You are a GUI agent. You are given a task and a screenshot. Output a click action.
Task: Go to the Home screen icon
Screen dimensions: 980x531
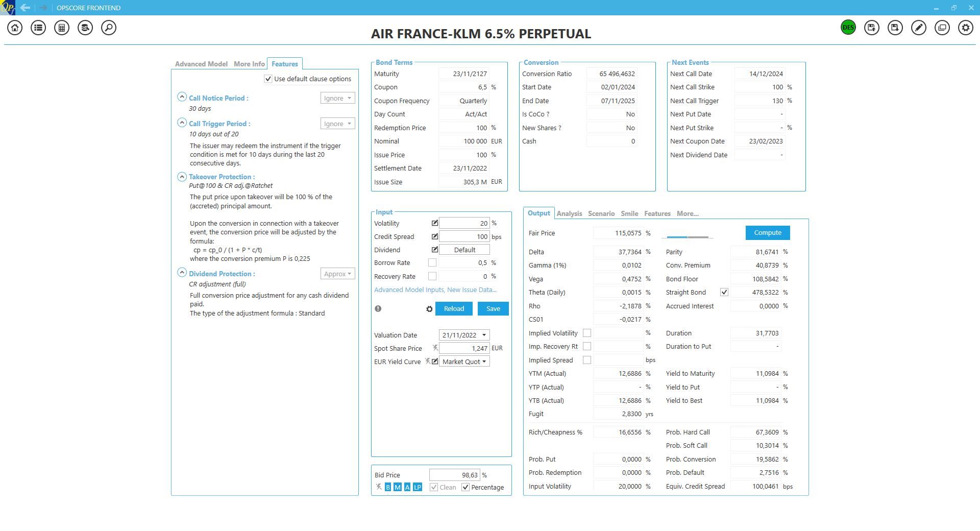pyautogui.click(x=15, y=28)
